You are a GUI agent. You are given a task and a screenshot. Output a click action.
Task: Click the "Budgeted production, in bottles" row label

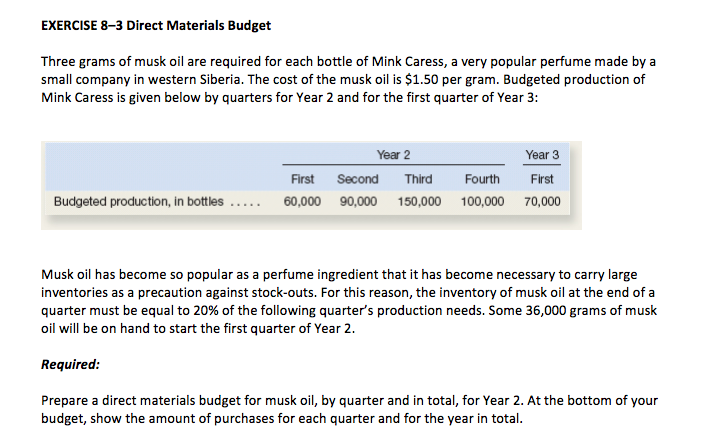(x=139, y=201)
